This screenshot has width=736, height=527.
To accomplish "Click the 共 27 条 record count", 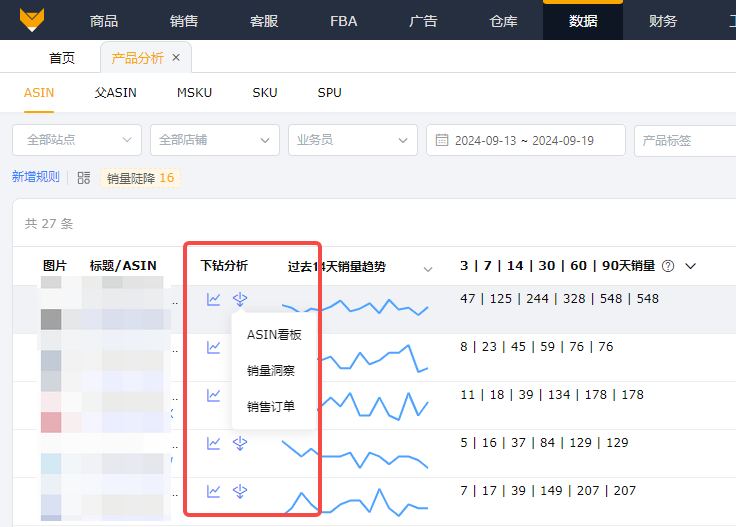I will [x=49, y=223].
